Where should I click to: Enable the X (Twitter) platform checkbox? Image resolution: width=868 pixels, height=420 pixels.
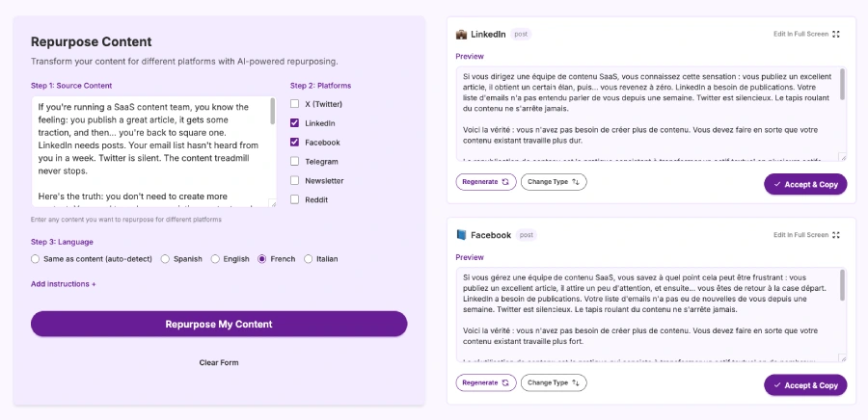click(x=295, y=104)
